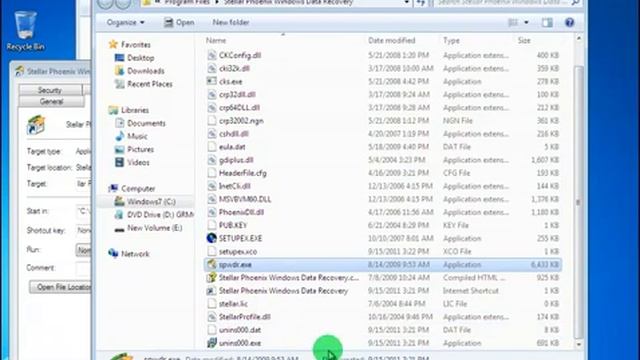
Task: Select crp32dll.dll file icon
Action: pyautogui.click(x=211, y=94)
